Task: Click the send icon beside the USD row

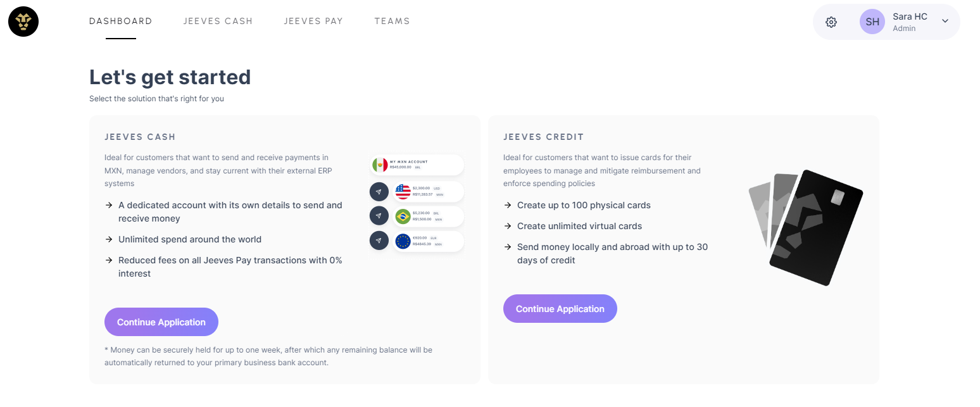Action: coord(379,191)
